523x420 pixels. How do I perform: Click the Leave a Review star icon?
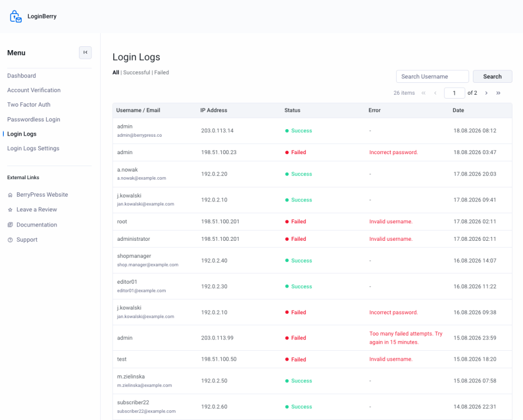pos(10,210)
